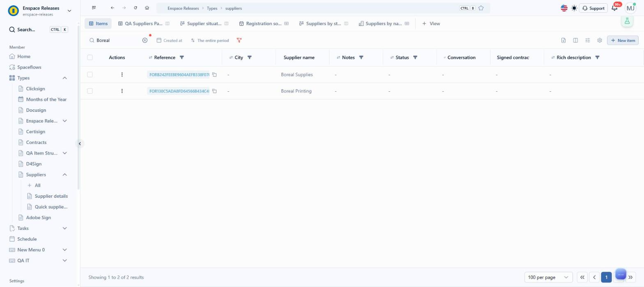The height and width of the screenshot is (287, 644).
Task: Open Supplier details in sidebar
Action: click(x=51, y=196)
